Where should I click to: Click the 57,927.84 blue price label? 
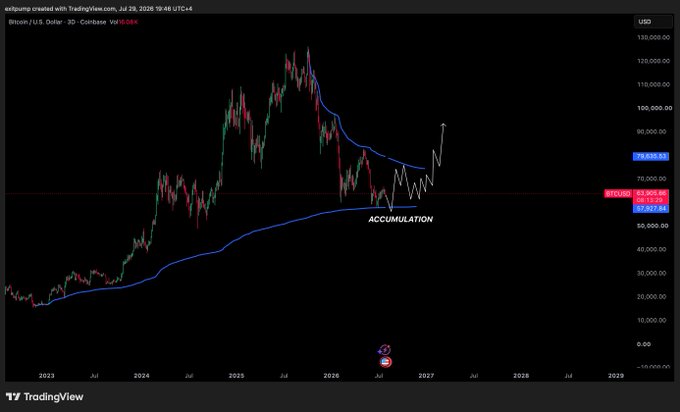(651, 209)
